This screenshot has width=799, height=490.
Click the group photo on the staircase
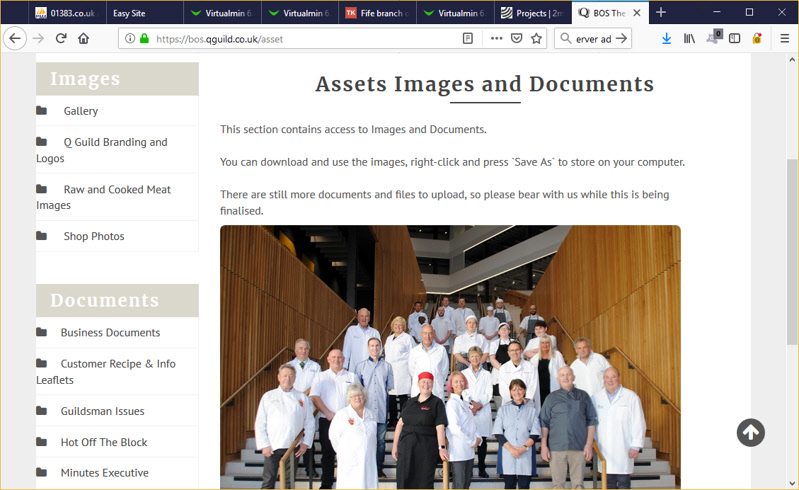pyautogui.click(x=450, y=357)
